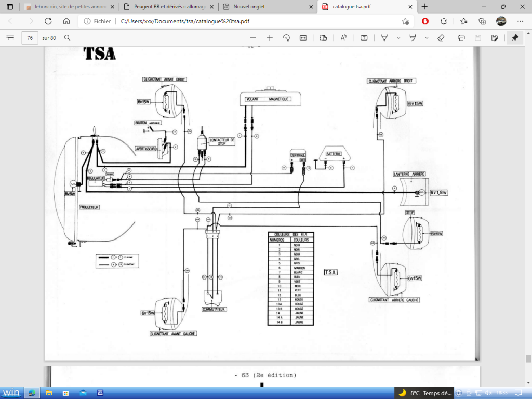Open the PDF table of contents panel
The height and width of the screenshot is (399, 532).
pos(10,38)
